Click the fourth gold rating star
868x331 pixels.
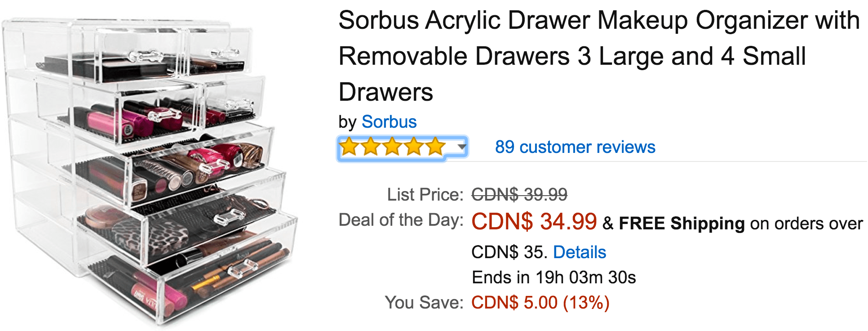click(414, 147)
